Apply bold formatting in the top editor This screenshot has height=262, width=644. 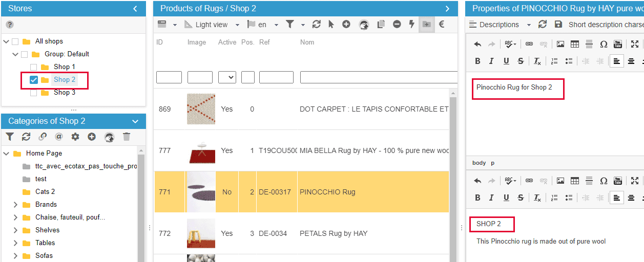click(477, 61)
